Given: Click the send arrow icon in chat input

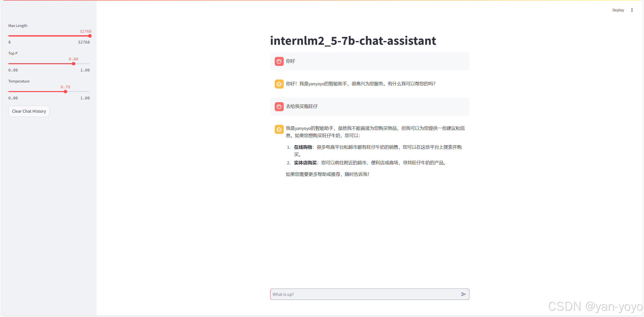Looking at the screenshot, I should [463, 294].
